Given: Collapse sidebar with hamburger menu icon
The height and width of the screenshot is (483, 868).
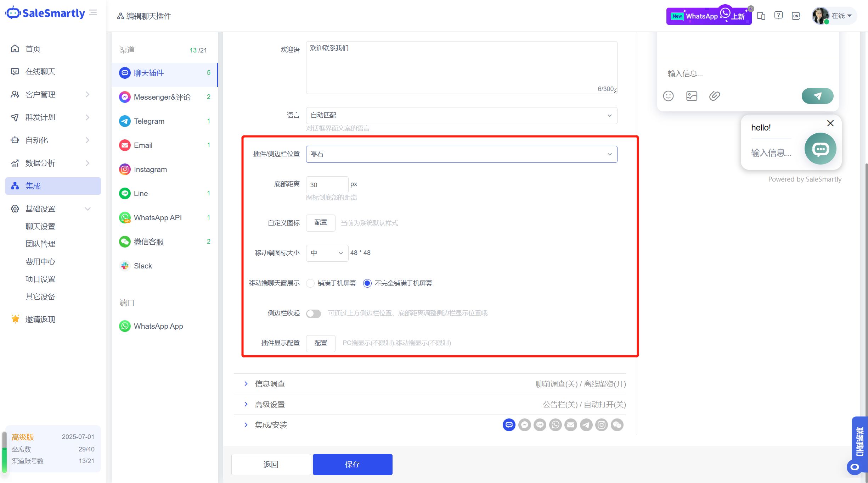Looking at the screenshot, I should coord(93,13).
